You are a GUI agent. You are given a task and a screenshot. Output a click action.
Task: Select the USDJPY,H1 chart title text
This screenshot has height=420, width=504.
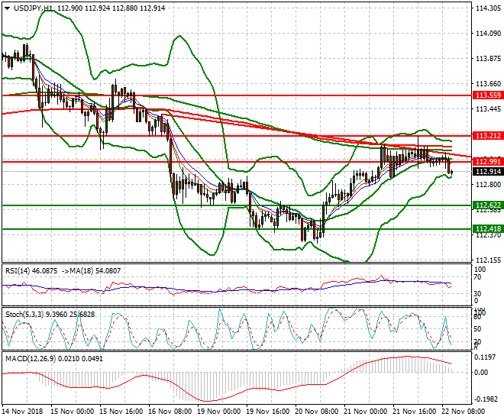pos(33,8)
